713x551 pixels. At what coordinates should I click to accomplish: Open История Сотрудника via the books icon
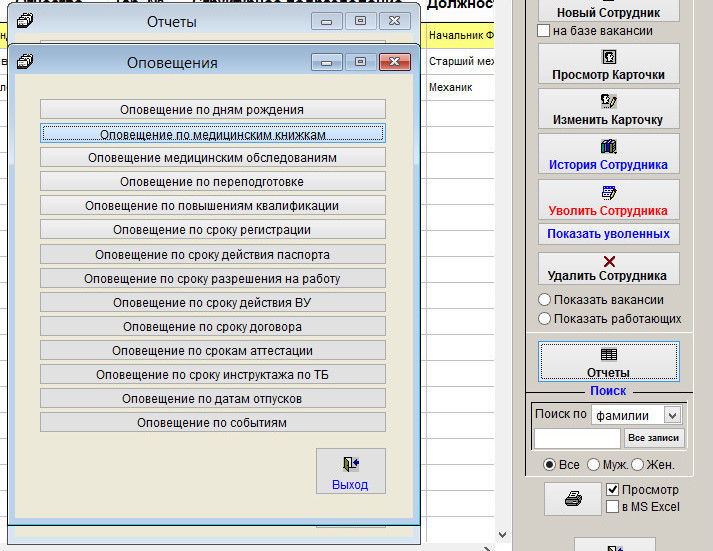tap(608, 147)
